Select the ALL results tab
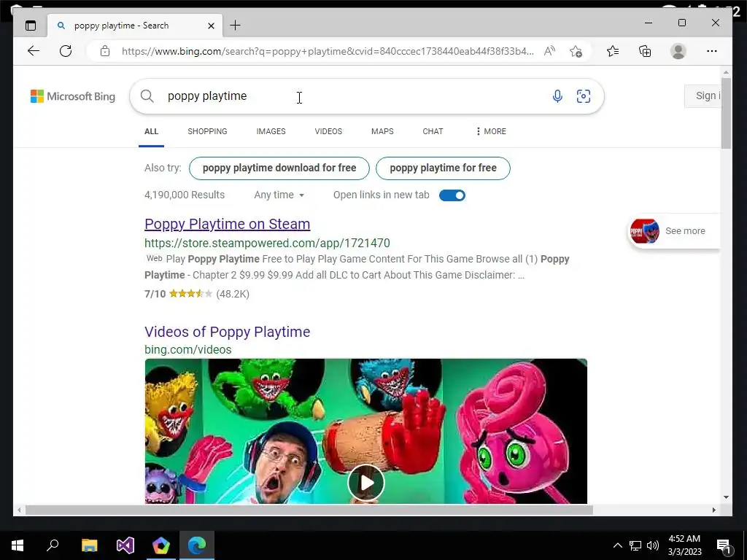The width and height of the screenshot is (747, 560). point(152,131)
